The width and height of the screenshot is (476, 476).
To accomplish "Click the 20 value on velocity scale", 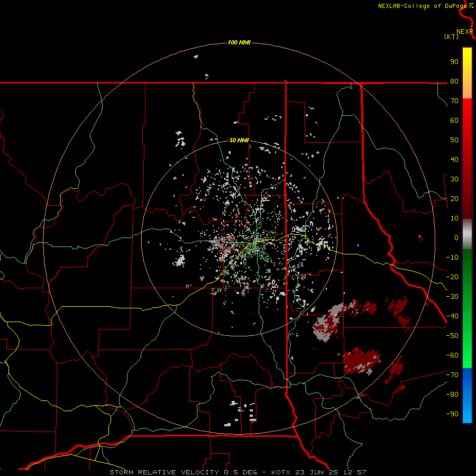I will [454, 199].
